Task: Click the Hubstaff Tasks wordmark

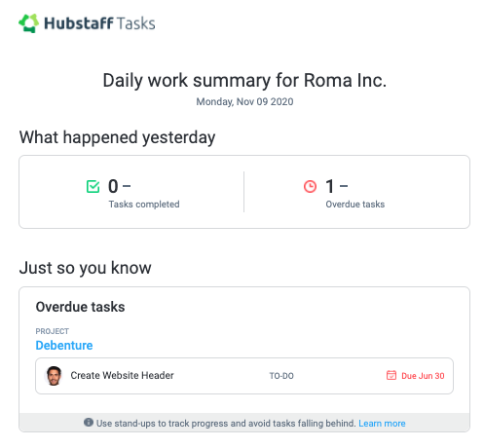Action: click(x=99, y=23)
